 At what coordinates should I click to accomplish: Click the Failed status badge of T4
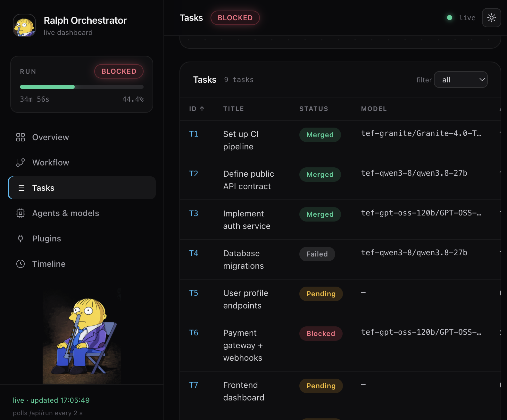click(317, 254)
